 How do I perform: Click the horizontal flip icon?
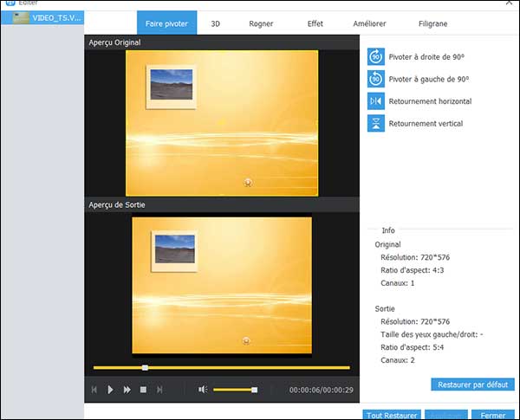(x=375, y=101)
